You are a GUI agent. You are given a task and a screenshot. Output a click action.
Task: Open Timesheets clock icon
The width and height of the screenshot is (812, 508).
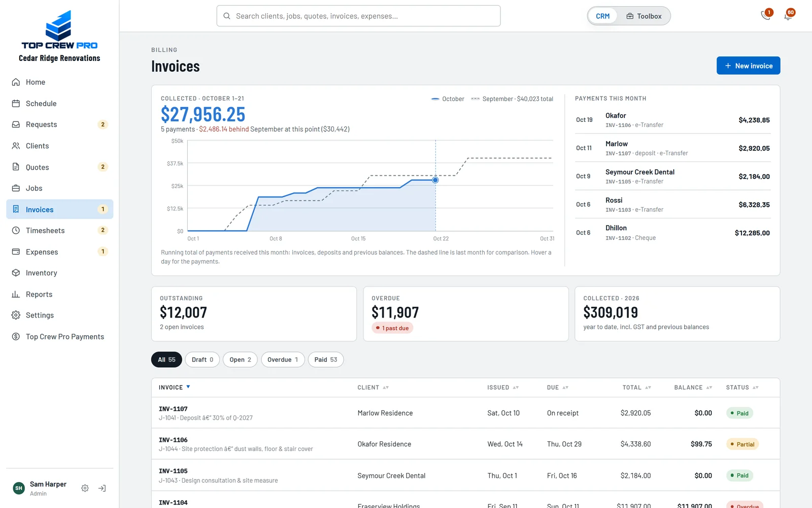tap(16, 231)
